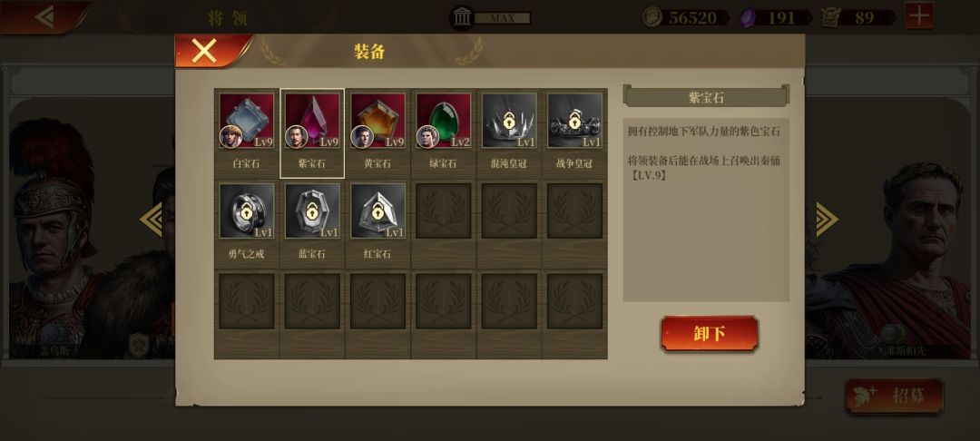The height and width of the screenshot is (441, 980).
Task: Click the 卸下 unequip button
Action: (710, 334)
